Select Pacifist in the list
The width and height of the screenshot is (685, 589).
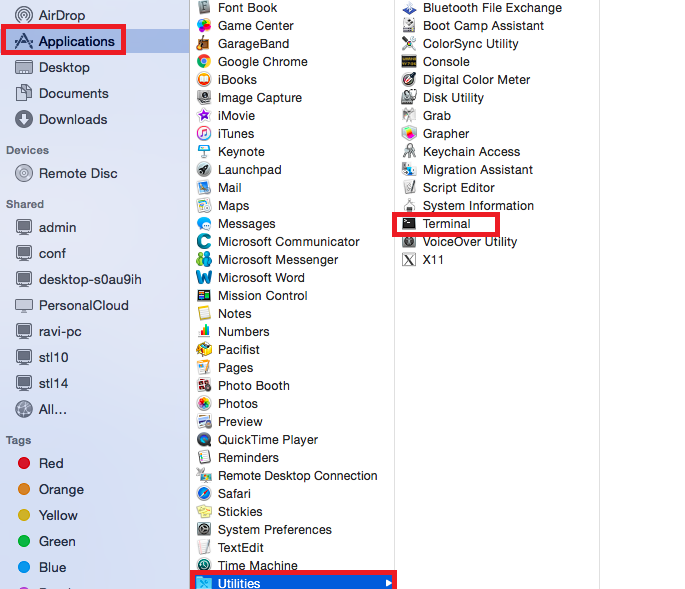(x=239, y=350)
